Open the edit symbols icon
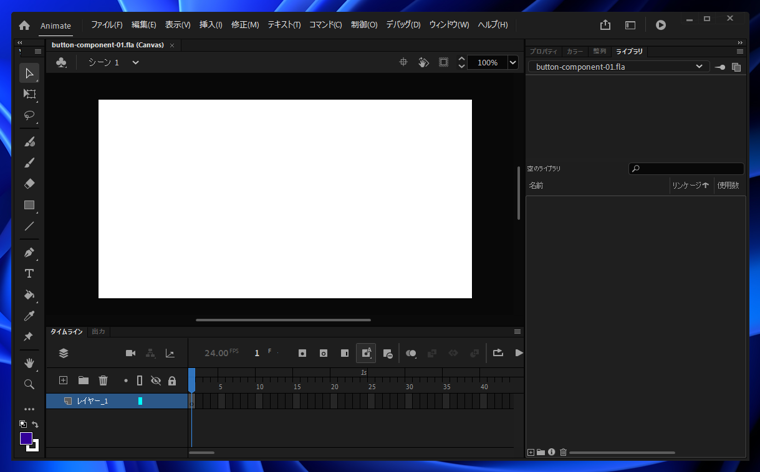The image size is (760, 472). coord(61,63)
